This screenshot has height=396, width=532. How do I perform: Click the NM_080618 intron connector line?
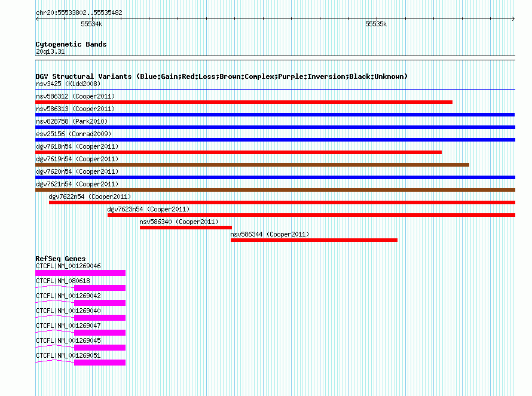coord(54,286)
